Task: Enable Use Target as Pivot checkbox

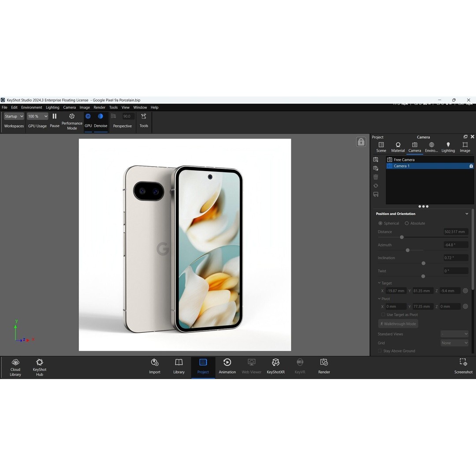Action: tap(383, 315)
